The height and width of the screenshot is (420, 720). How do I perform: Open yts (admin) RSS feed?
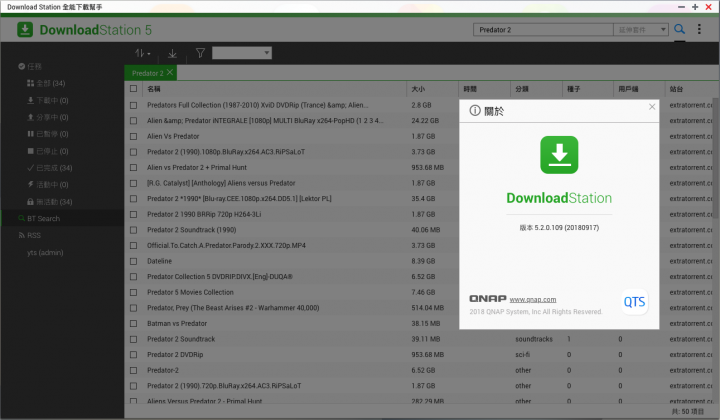pyautogui.click(x=45, y=252)
